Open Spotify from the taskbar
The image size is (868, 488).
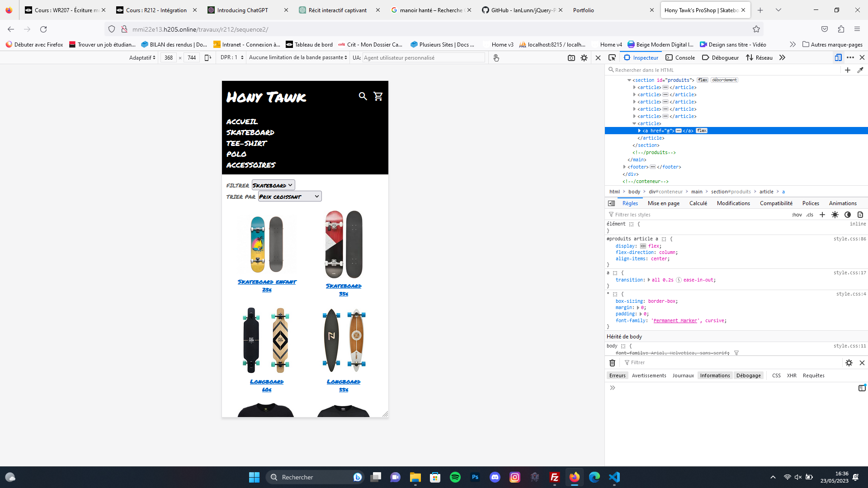[x=455, y=477]
